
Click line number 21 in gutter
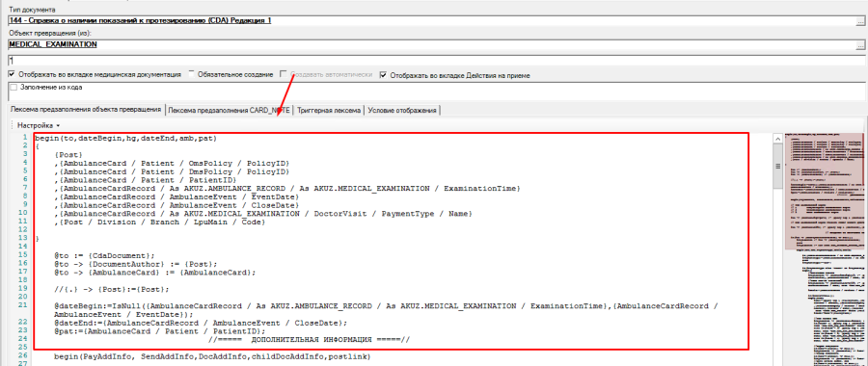point(23,304)
